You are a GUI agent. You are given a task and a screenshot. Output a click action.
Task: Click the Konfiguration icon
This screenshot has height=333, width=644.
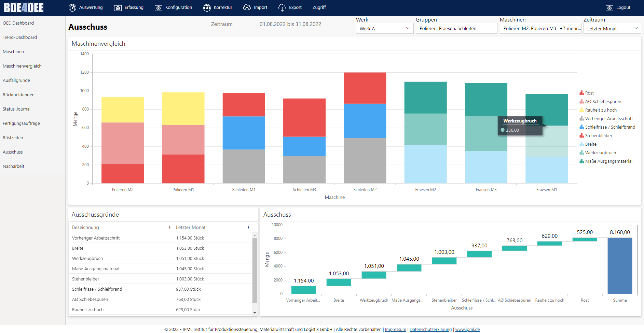(159, 8)
